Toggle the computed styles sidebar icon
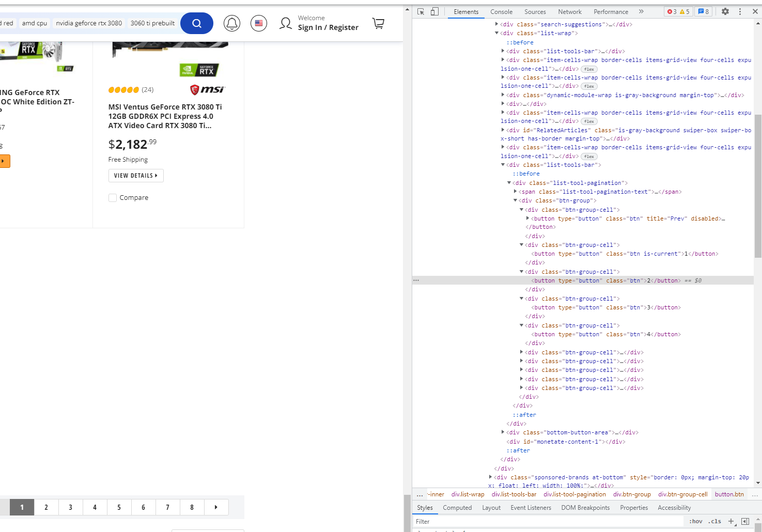This screenshot has height=532, width=762. pyautogui.click(x=745, y=522)
